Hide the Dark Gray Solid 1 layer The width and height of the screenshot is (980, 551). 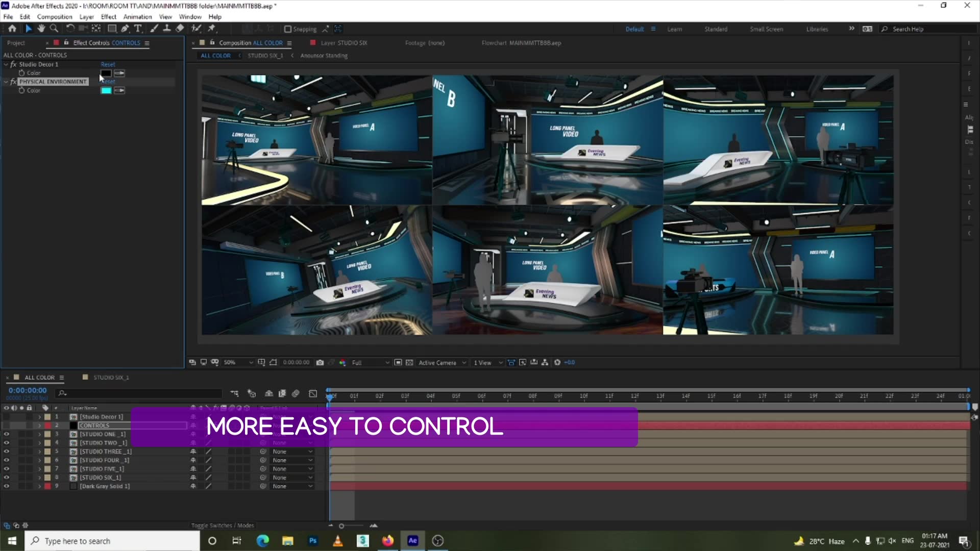(6, 487)
